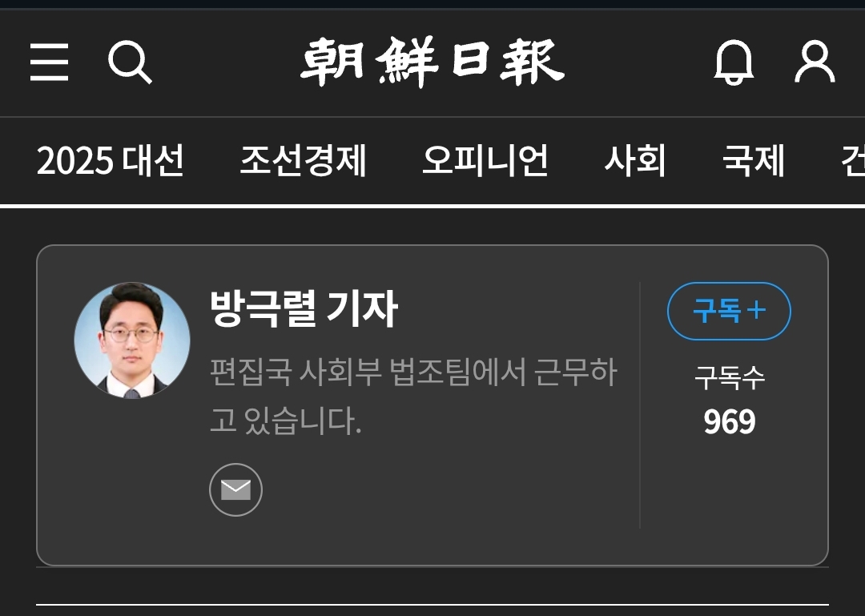
Task: Click the white underline below the category bar
Action: (x=432, y=207)
